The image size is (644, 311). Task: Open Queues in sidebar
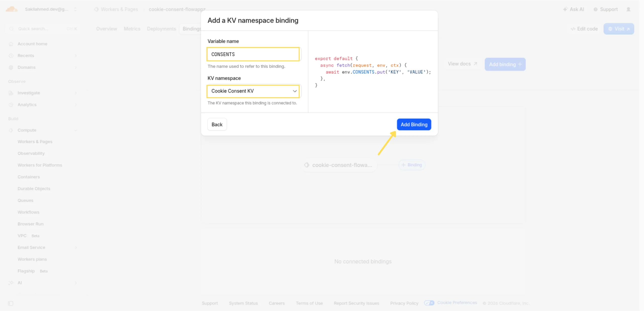pyautogui.click(x=25, y=200)
